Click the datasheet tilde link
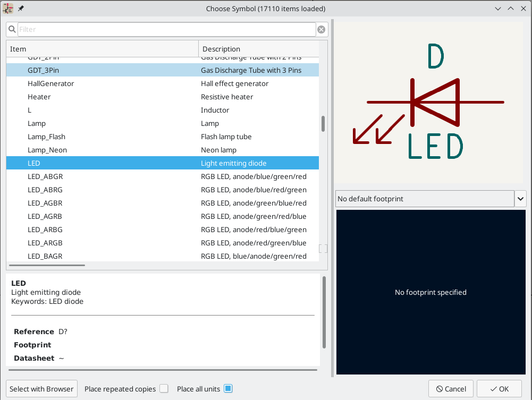The image size is (532, 400). click(62, 358)
